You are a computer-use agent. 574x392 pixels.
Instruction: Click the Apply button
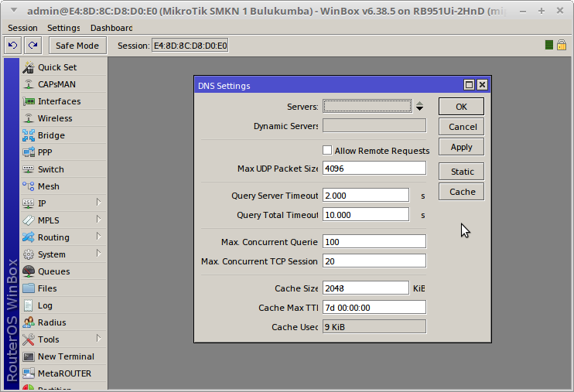(461, 147)
